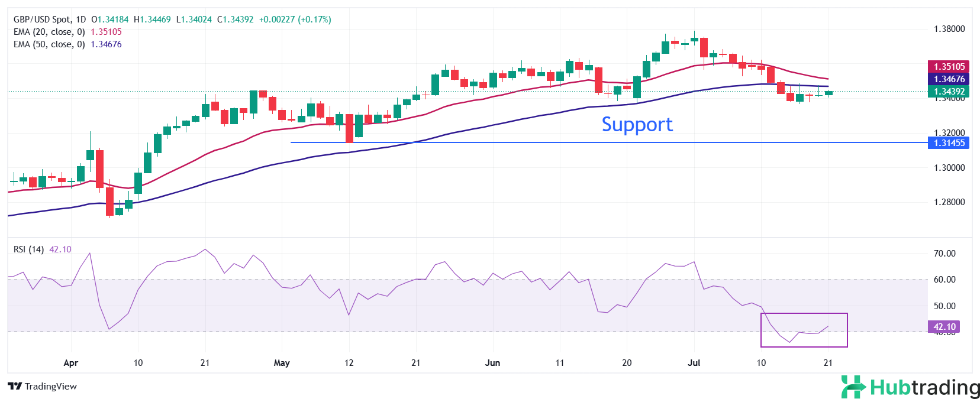Click the 70.00 level on RSI axis

pyautogui.click(x=944, y=254)
